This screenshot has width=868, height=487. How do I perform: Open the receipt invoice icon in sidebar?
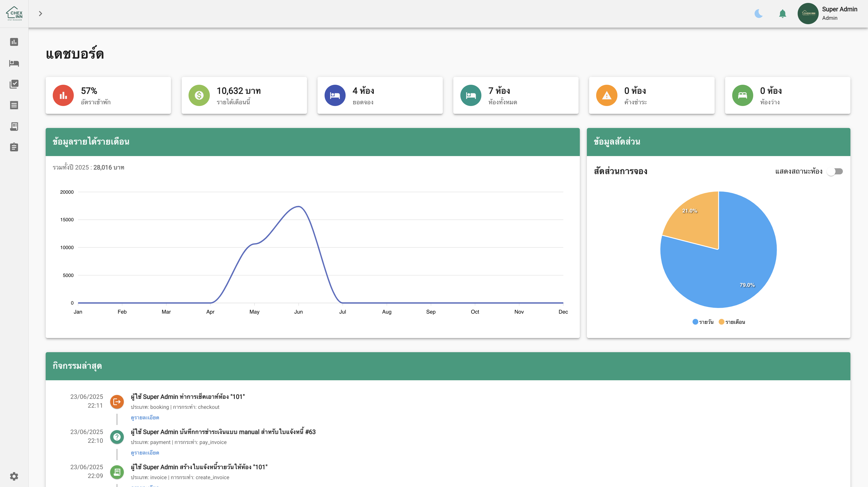14,126
